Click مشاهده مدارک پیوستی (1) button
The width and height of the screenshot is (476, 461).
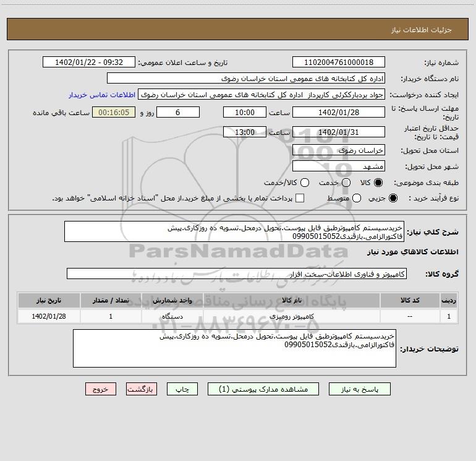point(263,389)
